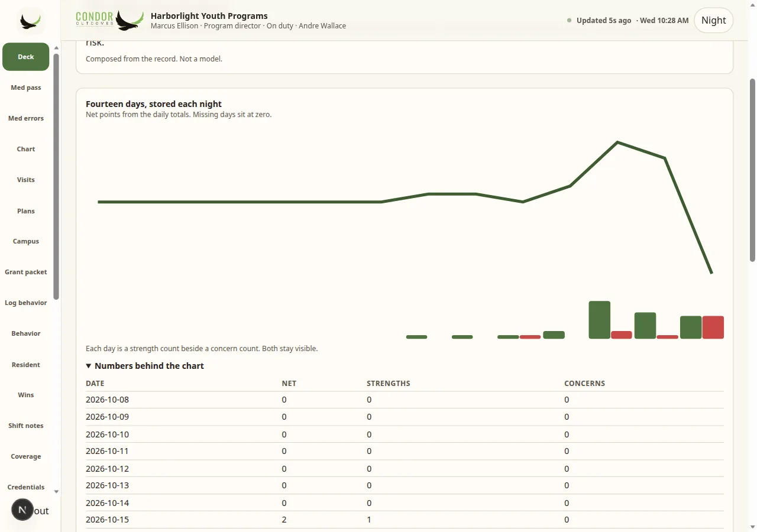Select the 2026-10-12 date cell
Image resolution: width=757 pixels, height=532 pixels.
pos(107,469)
